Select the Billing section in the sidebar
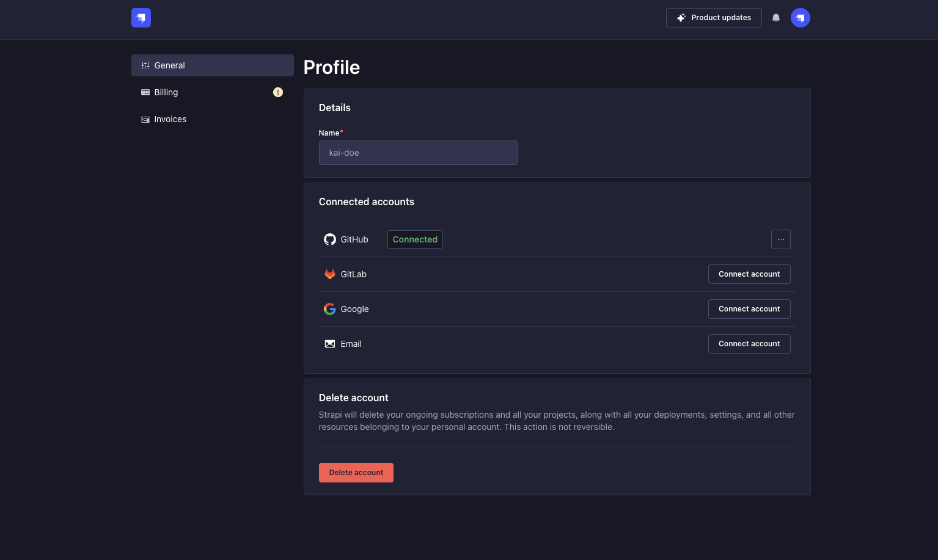The width and height of the screenshot is (938, 560). (x=166, y=92)
